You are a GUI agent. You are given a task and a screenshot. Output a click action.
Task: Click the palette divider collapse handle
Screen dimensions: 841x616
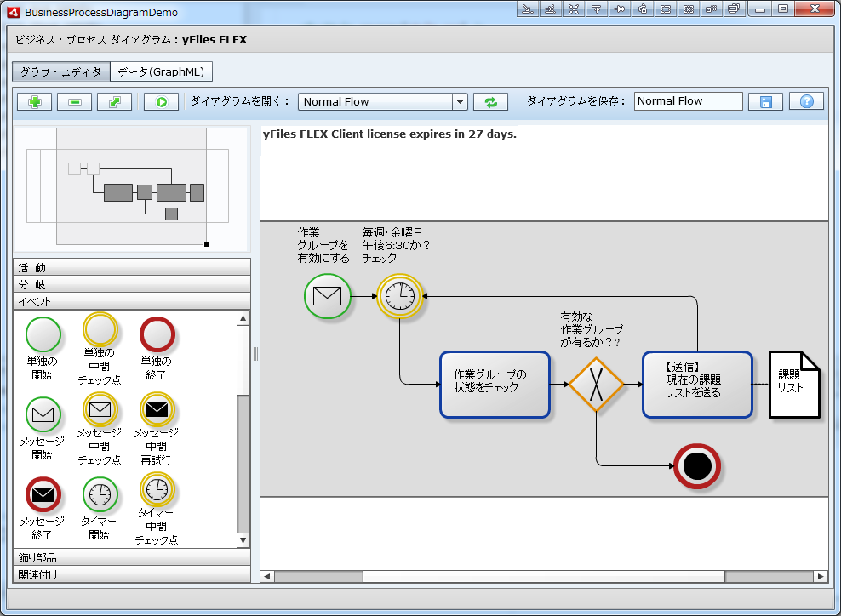(x=255, y=354)
